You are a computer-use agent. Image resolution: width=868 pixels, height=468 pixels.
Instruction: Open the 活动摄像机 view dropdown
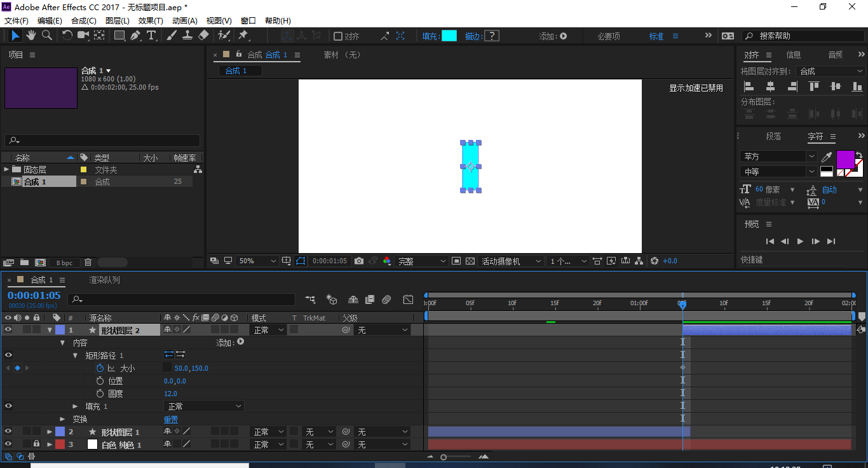(x=512, y=261)
